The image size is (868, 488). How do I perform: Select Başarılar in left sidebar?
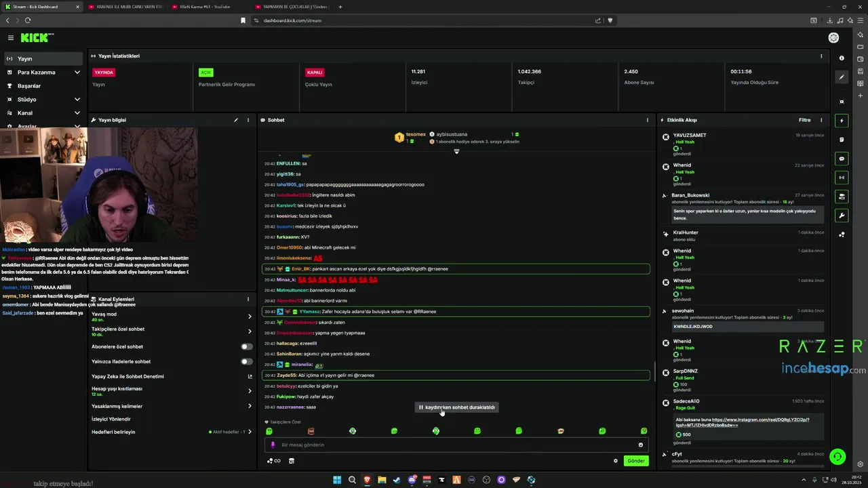click(x=44, y=85)
